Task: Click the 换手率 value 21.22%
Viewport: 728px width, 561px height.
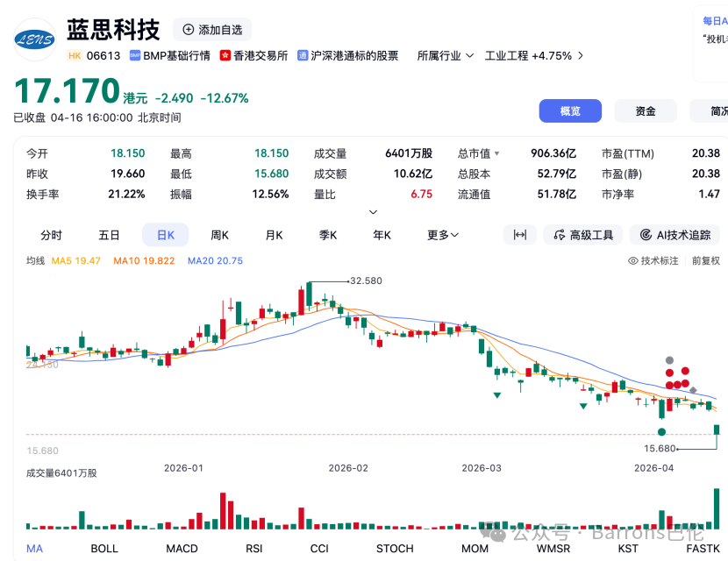Action: point(126,194)
